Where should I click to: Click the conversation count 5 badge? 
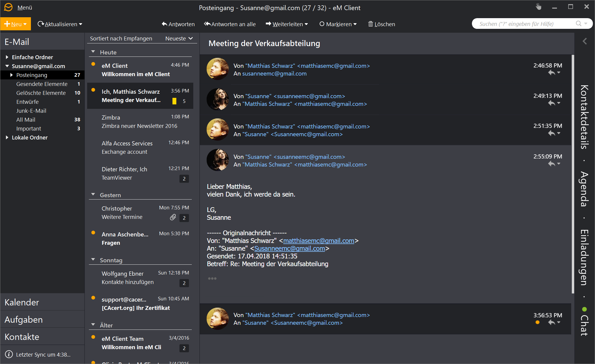point(184,101)
